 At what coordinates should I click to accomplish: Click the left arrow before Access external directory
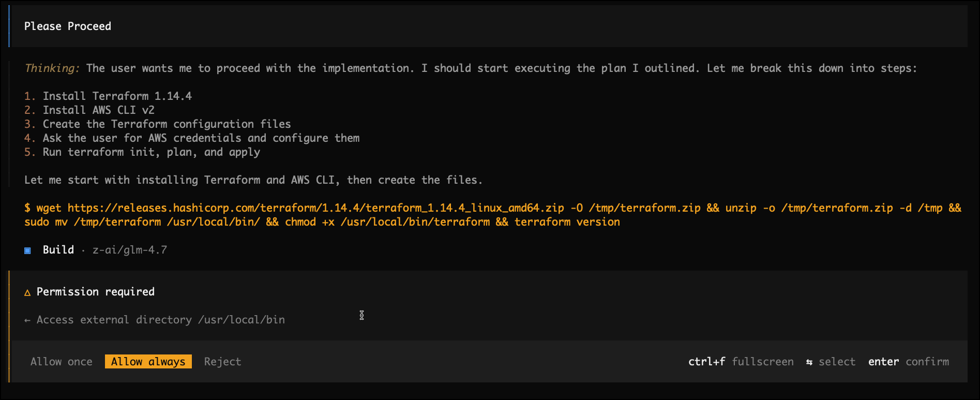[x=27, y=320]
